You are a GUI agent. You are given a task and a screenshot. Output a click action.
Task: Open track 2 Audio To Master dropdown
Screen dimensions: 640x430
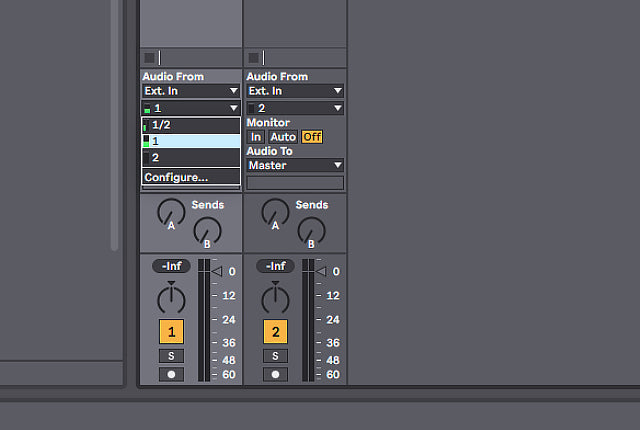[295, 165]
